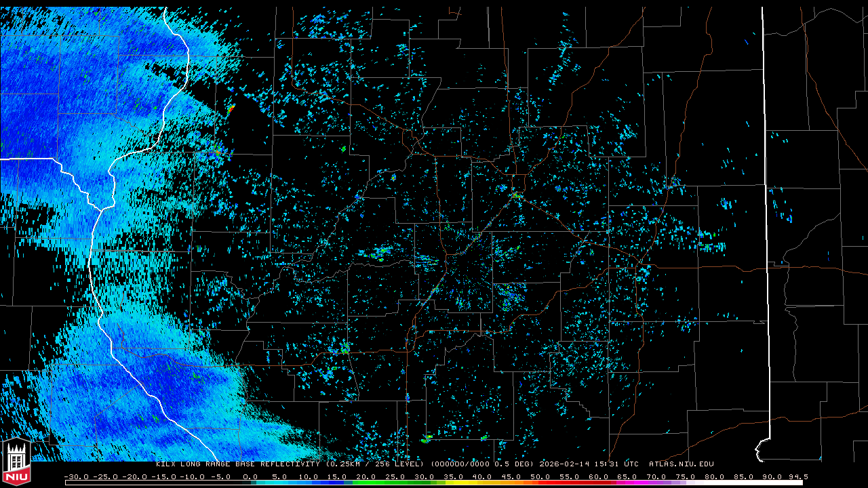Click the 40.0 scale label
The image size is (868, 488).
[x=482, y=476]
